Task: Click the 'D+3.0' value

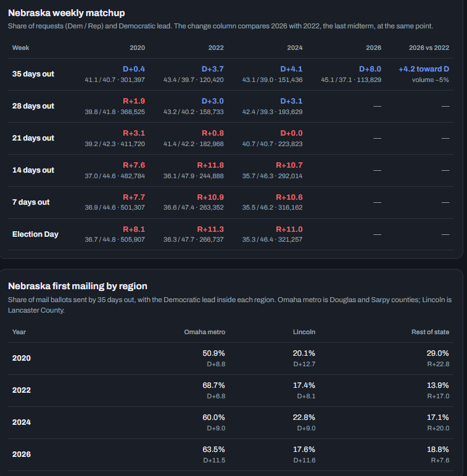Action: point(213,101)
